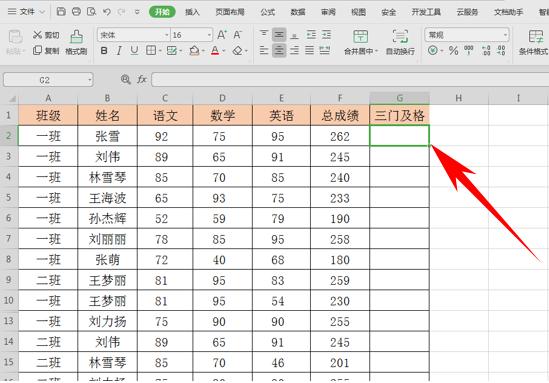
Task: Increase font size with the A+ icon
Action: click(x=222, y=35)
